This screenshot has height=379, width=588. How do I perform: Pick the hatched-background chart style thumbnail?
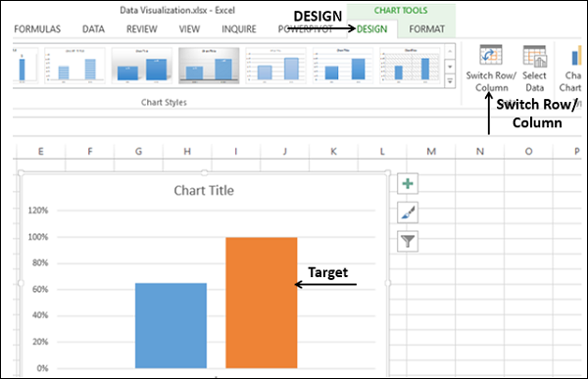410,66
